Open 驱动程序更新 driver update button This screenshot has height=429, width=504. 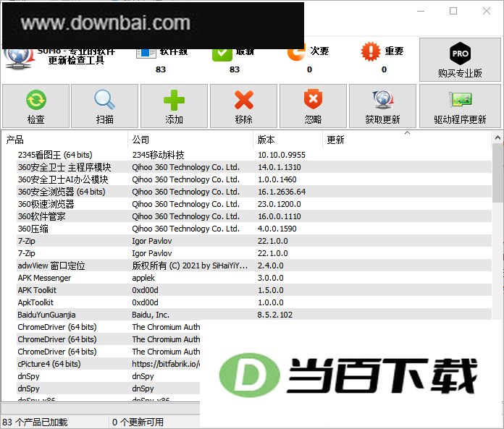[x=460, y=106]
